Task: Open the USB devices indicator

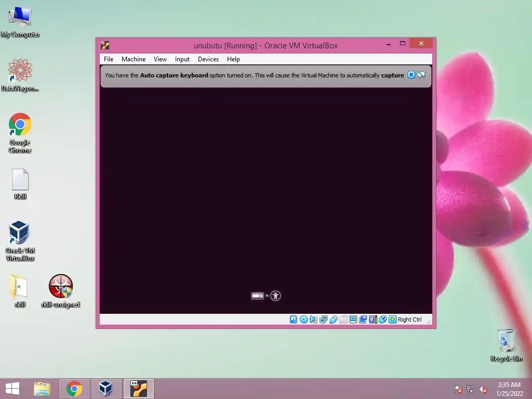Action: point(333,320)
